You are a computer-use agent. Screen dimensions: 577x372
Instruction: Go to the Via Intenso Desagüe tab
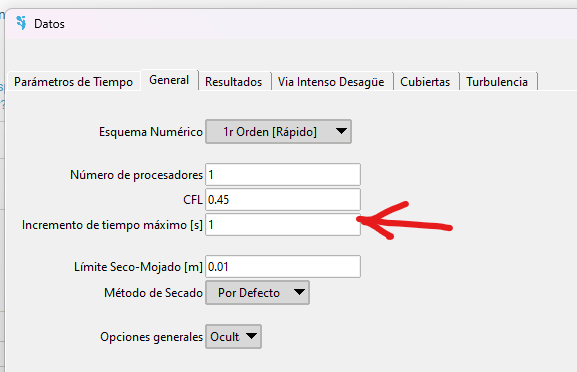point(331,81)
